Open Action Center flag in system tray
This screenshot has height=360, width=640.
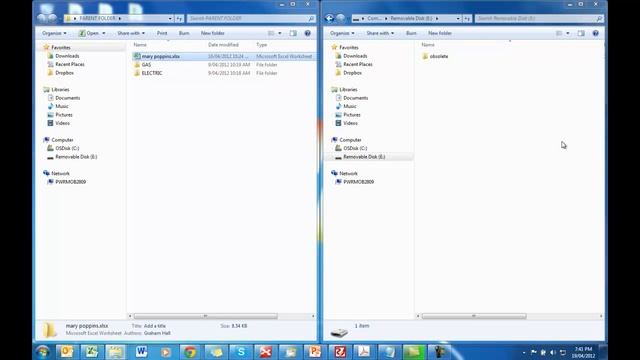tap(534, 352)
